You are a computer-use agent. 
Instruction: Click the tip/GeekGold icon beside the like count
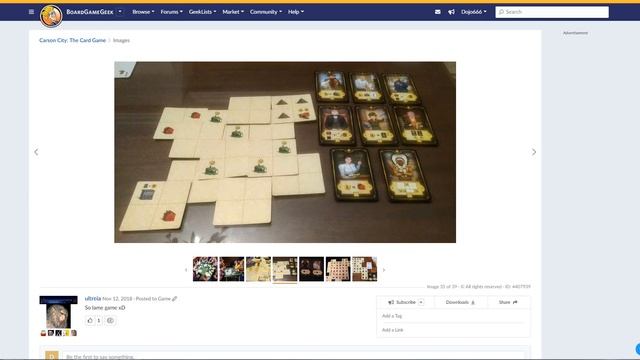pos(110,320)
